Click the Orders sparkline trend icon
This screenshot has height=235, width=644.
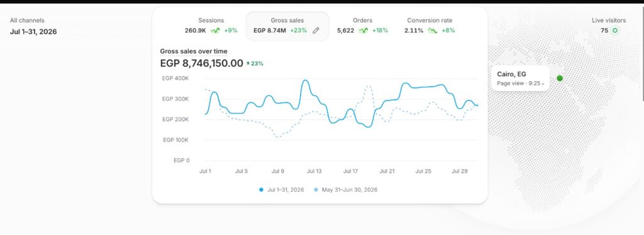363,30
